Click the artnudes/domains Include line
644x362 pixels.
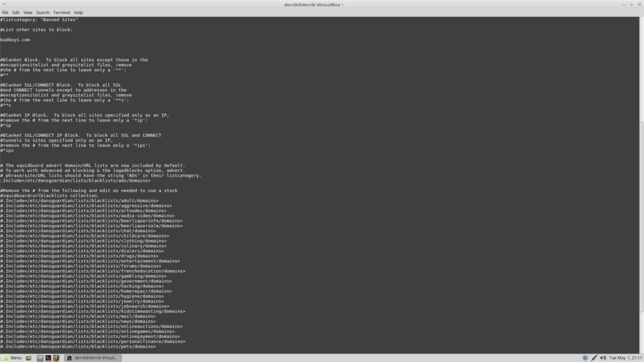click(83, 211)
